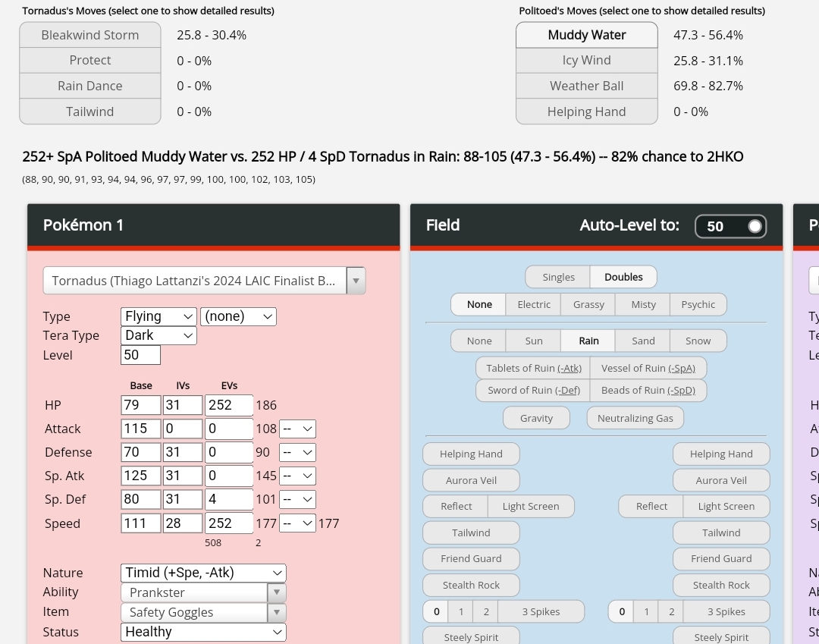
Task: Click the damage rolls list text
Action: click(x=168, y=179)
